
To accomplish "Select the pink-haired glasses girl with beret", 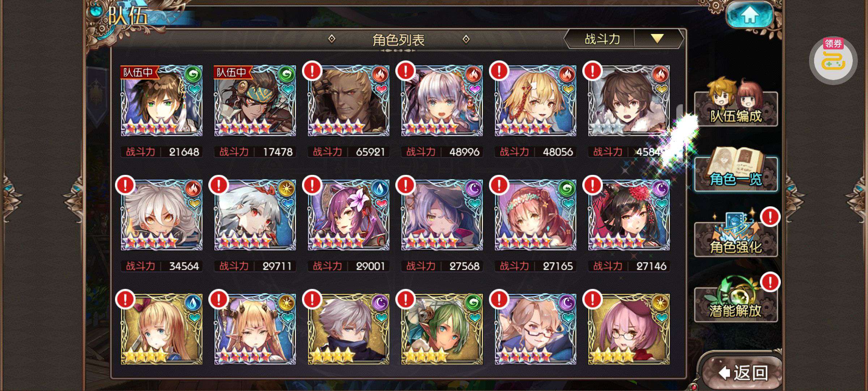I will coord(629,329).
